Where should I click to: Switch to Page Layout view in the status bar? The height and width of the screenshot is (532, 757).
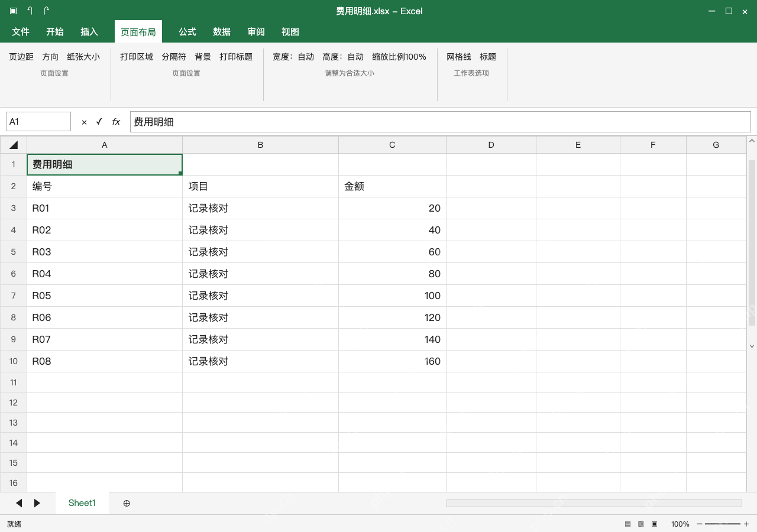point(640,524)
